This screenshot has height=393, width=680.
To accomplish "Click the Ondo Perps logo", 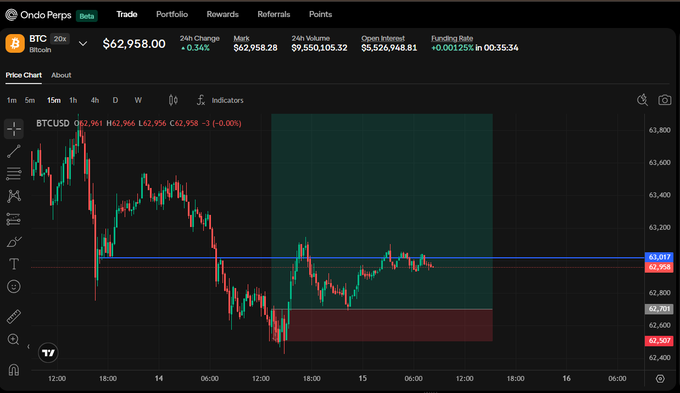I will (38, 15).
